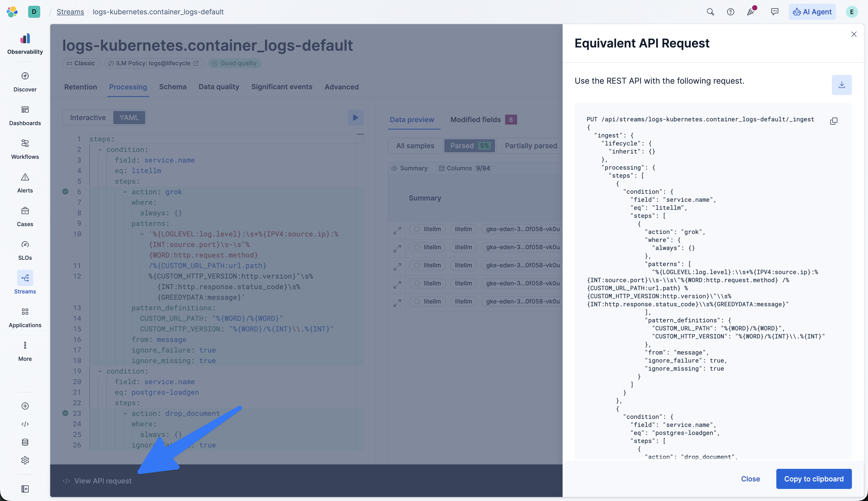Expand third litellm sample row
868x501 pixels.
point(397,266)
